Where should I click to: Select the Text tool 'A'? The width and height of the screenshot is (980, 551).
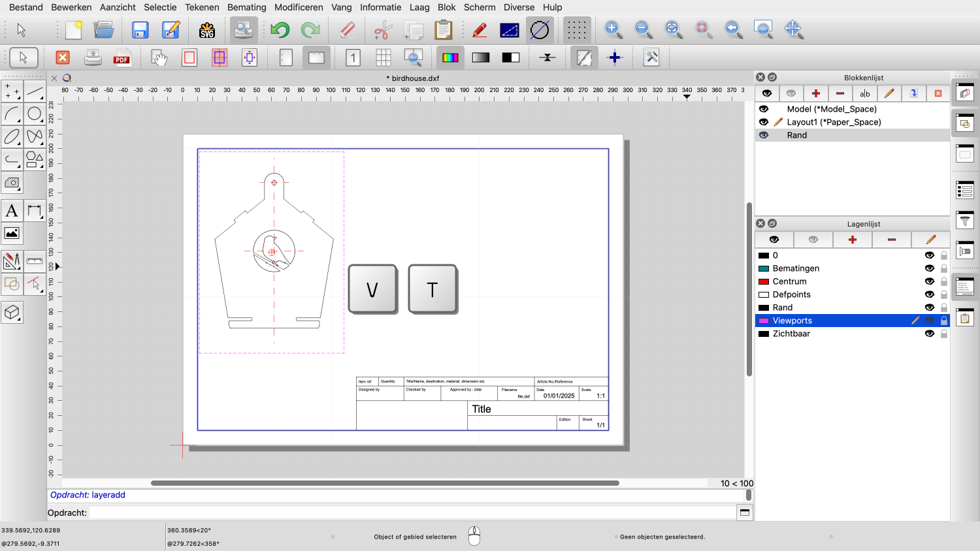click(x=12, y=211)
